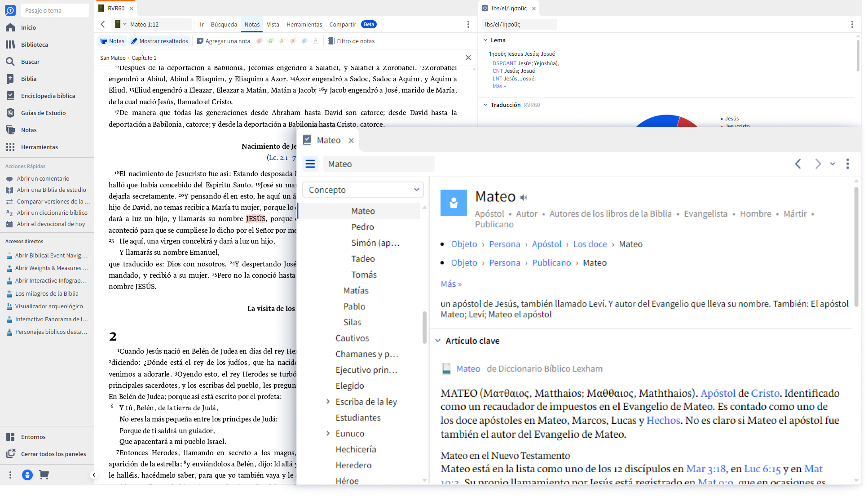
Task: Click the Buscar magnifier icon
Action: pos(10,62)
